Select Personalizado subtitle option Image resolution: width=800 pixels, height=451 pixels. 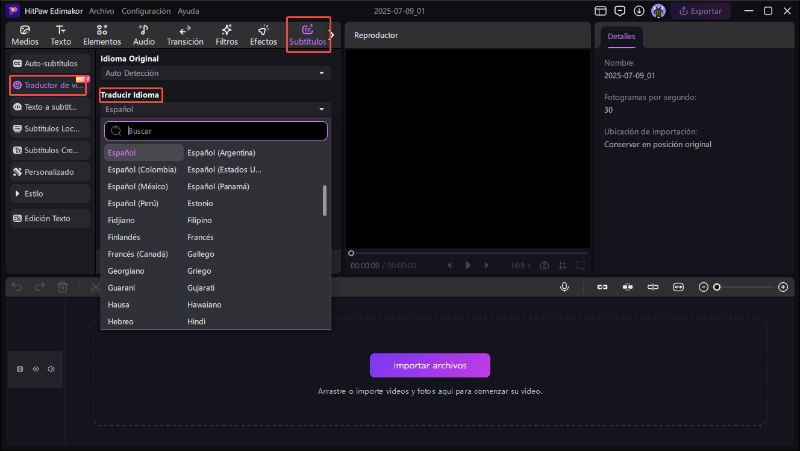49,172
